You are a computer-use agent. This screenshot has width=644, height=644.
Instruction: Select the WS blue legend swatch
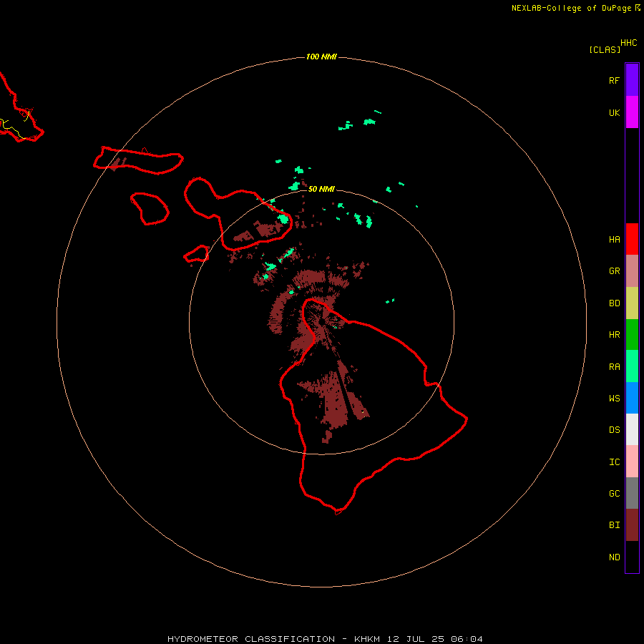pyautogui.click(x=632, y=398)
